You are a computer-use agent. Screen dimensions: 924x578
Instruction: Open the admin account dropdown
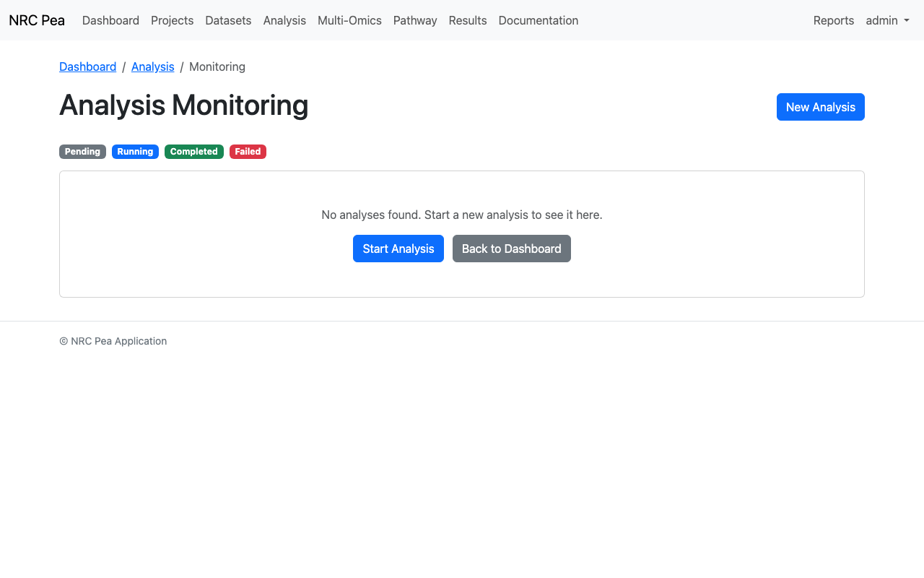tap(887, 21)
